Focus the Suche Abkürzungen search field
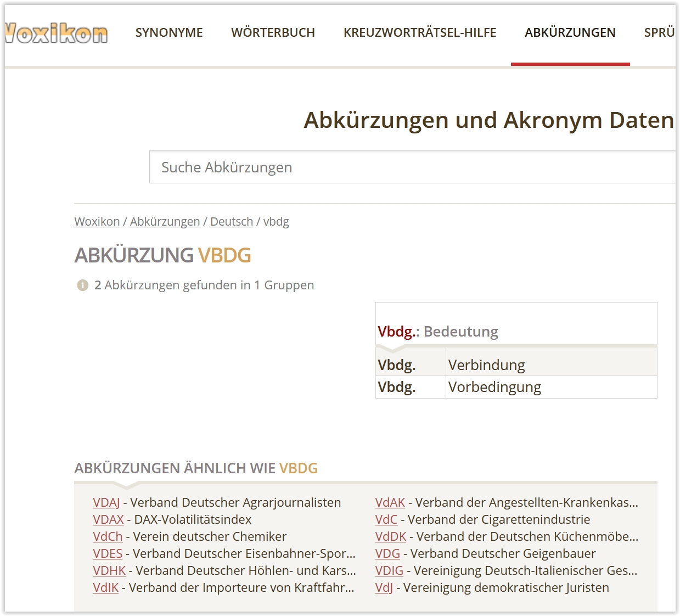This screenshot has height=616, width=680. 412,167
